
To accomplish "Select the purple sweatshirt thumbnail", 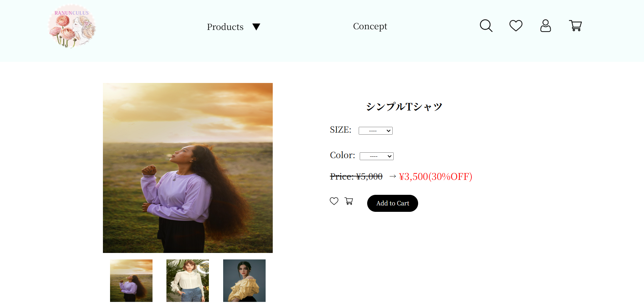I will [x=131, y=280].
